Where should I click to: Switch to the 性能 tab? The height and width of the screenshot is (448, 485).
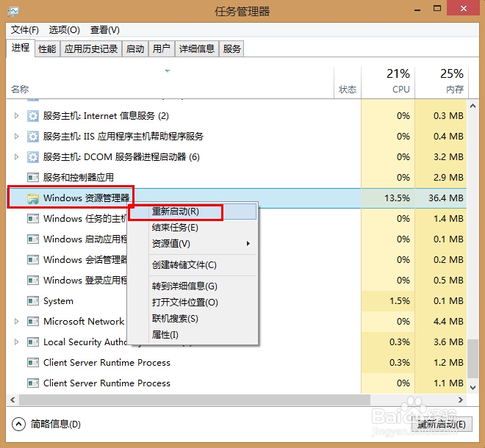tap(47, 49)
